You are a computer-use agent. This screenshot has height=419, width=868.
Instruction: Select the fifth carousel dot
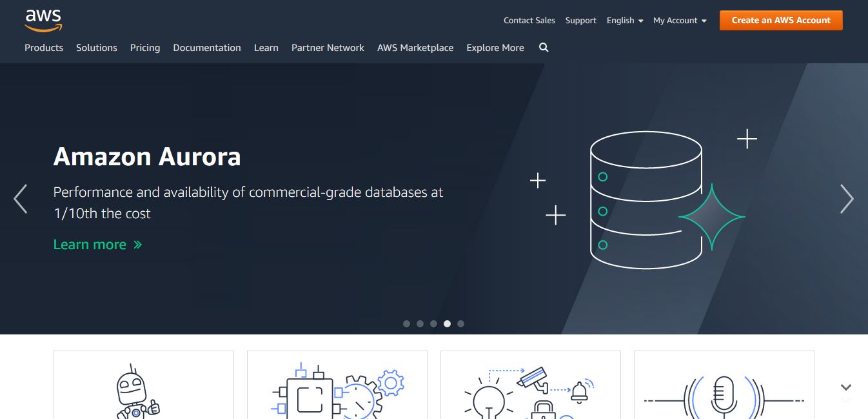pyautogui.click(x=460, y=324)
